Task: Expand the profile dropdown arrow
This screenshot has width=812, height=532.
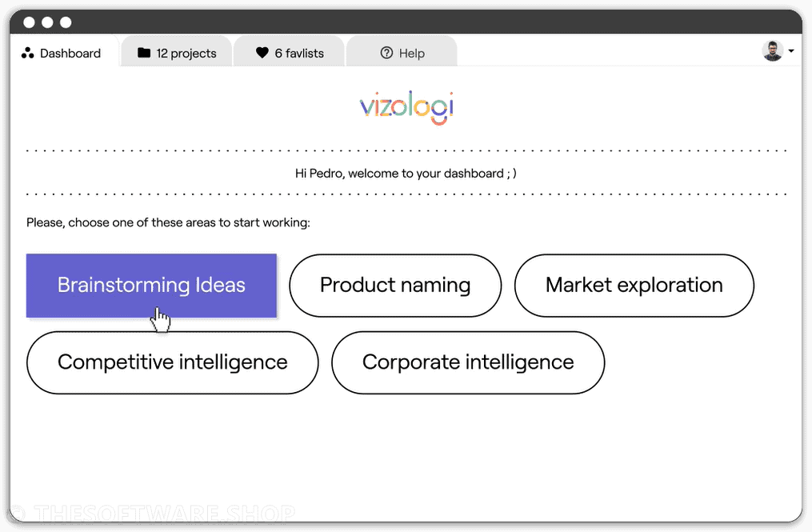Action: (791, 50)
